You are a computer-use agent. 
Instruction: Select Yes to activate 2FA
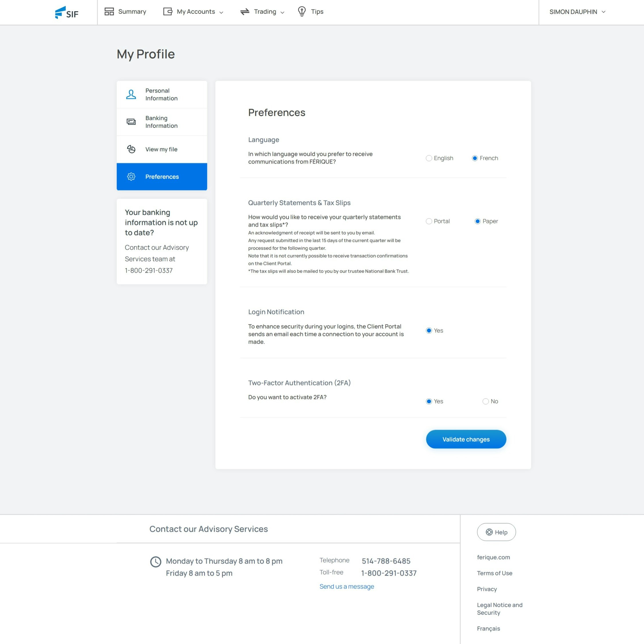pyautogui.click(x=429, y=401)
